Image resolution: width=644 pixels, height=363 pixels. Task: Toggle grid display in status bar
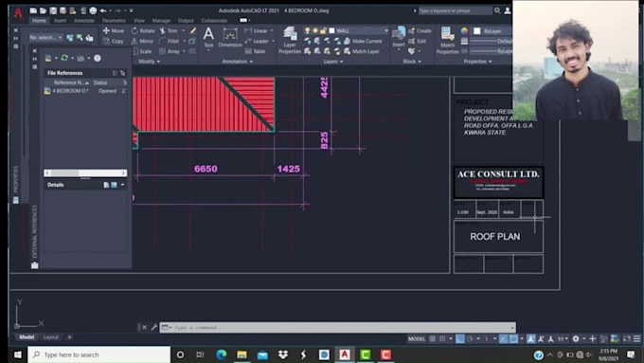[433, 338]
